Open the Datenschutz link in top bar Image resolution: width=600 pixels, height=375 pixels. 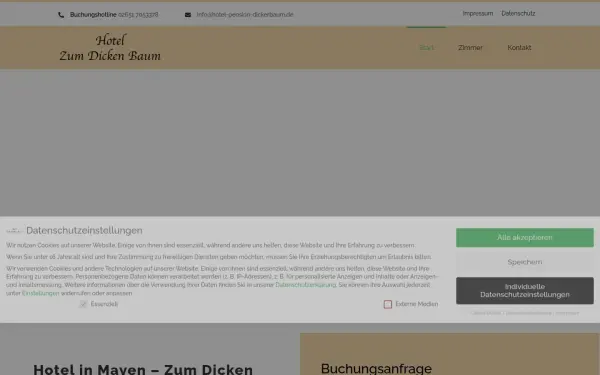[x=518, y=13]
